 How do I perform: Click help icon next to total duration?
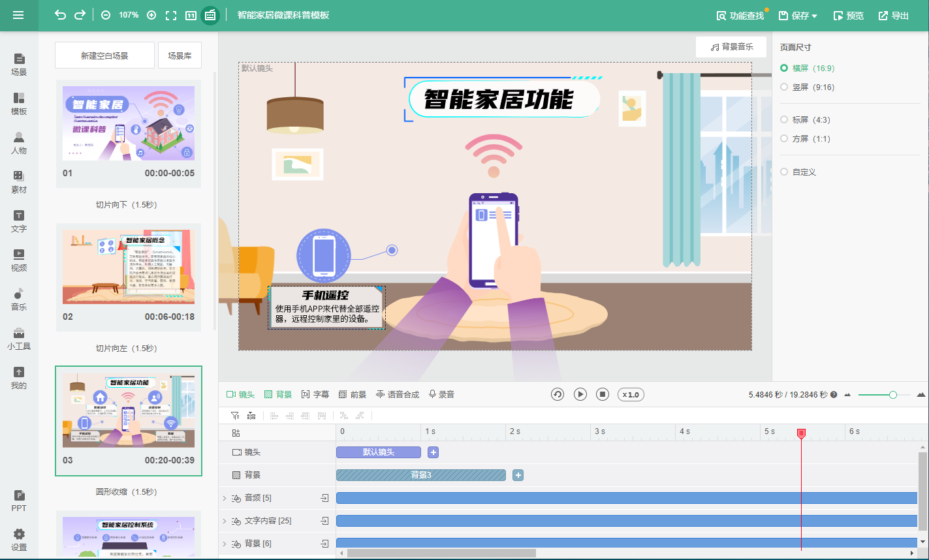point(834,395)
